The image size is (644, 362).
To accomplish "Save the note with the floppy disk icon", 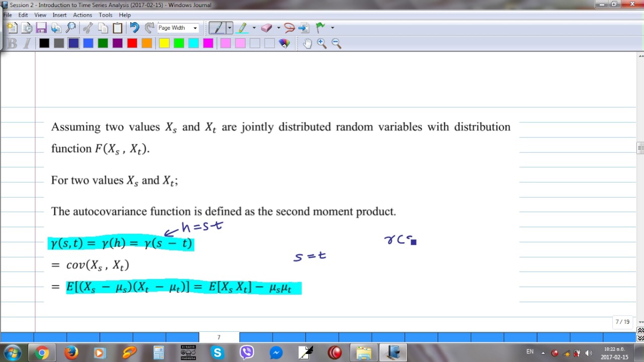I will [x=41, y=28].
